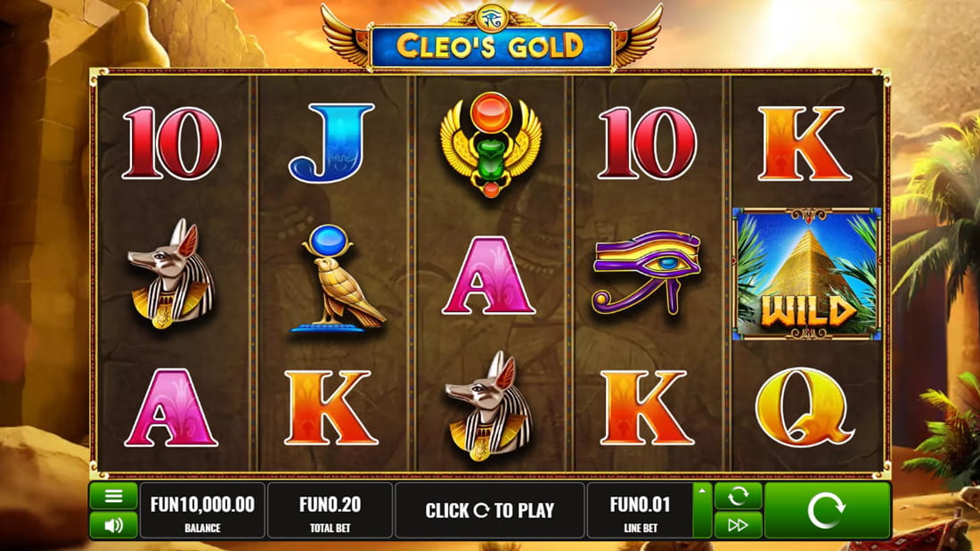
Task: Click the pyramid WILD symbol
Action: click(x=806, y=275)
